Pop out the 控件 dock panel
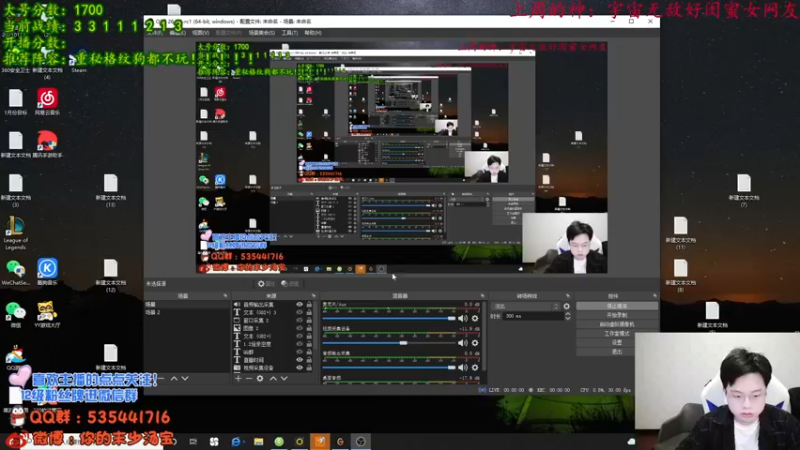 tap(655, 296)
